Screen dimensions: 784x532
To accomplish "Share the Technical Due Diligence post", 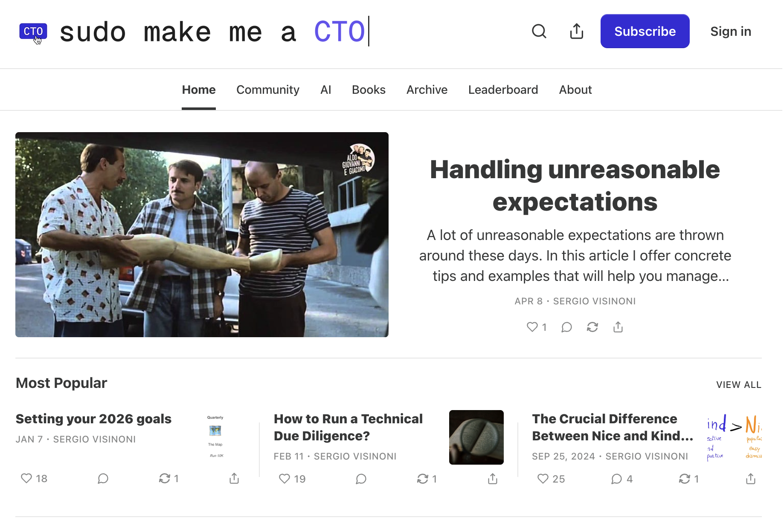I will click(x=493, y=479).
